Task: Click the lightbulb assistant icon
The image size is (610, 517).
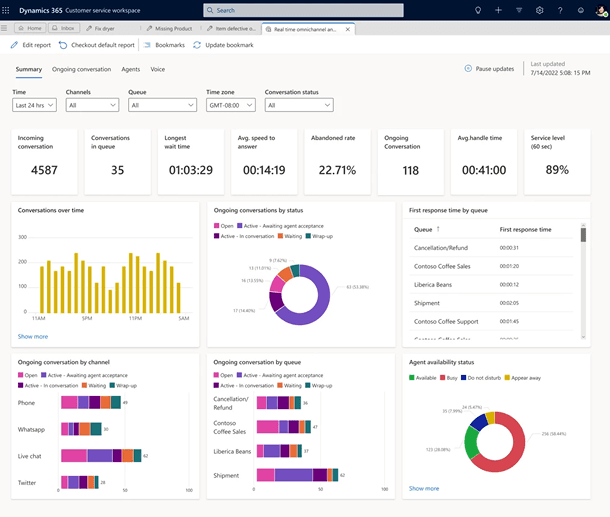Action: point(478,11)
